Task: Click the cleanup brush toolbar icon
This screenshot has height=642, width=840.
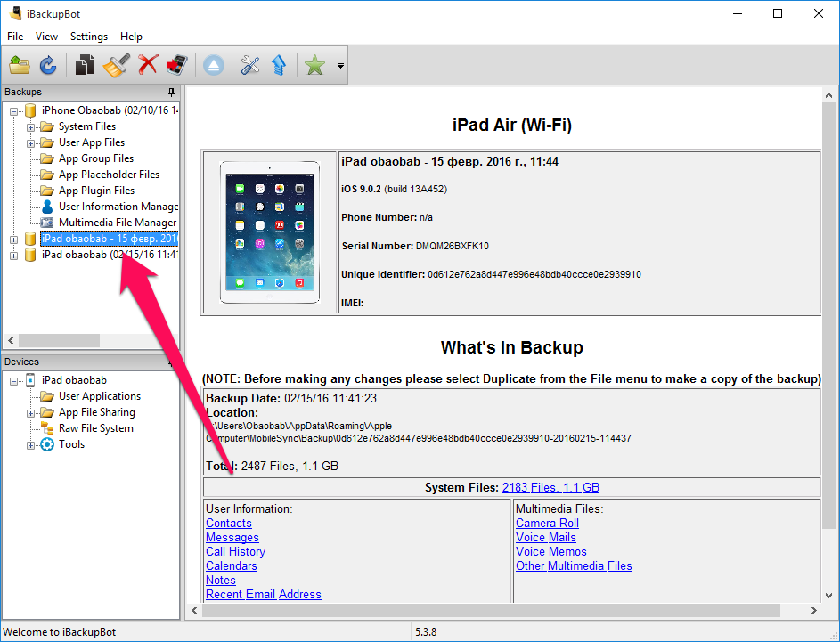Action: point(116,65)
